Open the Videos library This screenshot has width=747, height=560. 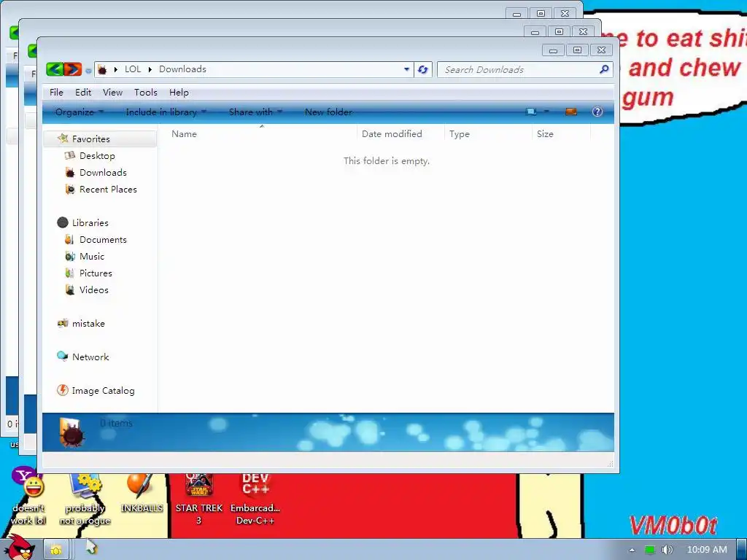(94, 290)
